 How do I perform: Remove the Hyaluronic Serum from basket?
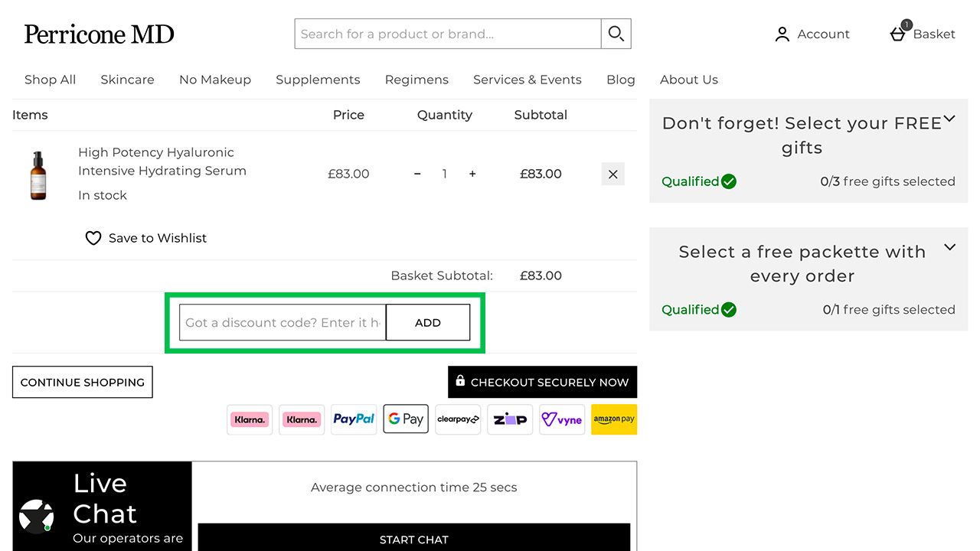pos(612,174)
